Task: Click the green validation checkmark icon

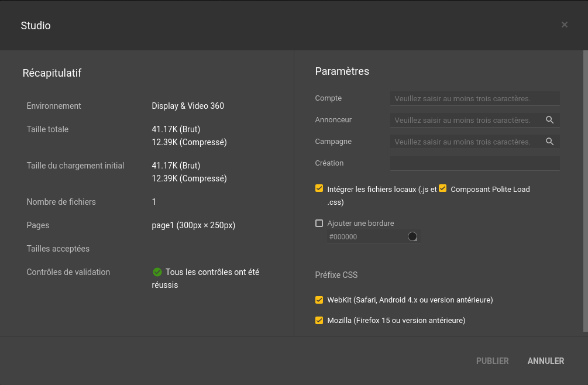Action: [157, 272]
